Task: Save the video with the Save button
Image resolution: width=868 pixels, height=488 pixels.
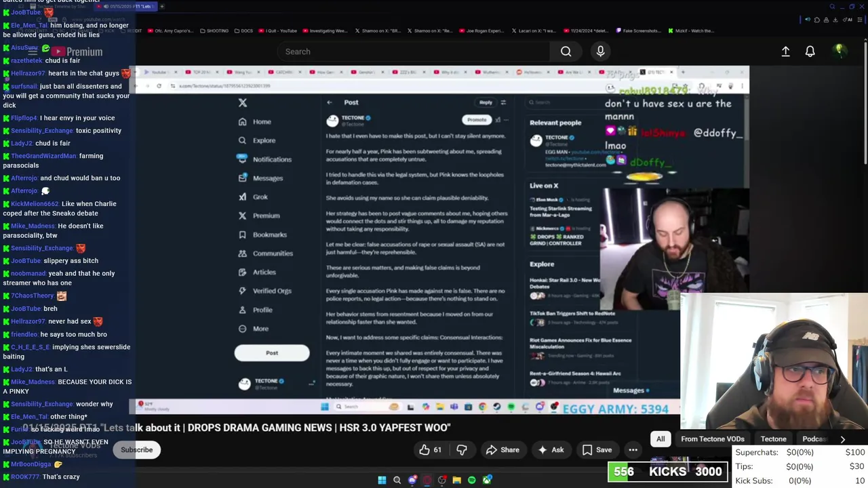Action: [x=597, y=449]
